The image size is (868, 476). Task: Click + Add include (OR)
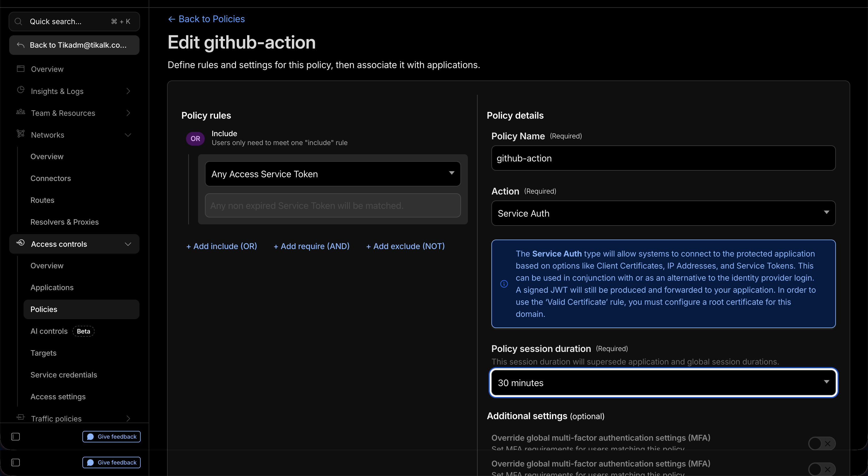pyautogui.click(x=221, y=246)
